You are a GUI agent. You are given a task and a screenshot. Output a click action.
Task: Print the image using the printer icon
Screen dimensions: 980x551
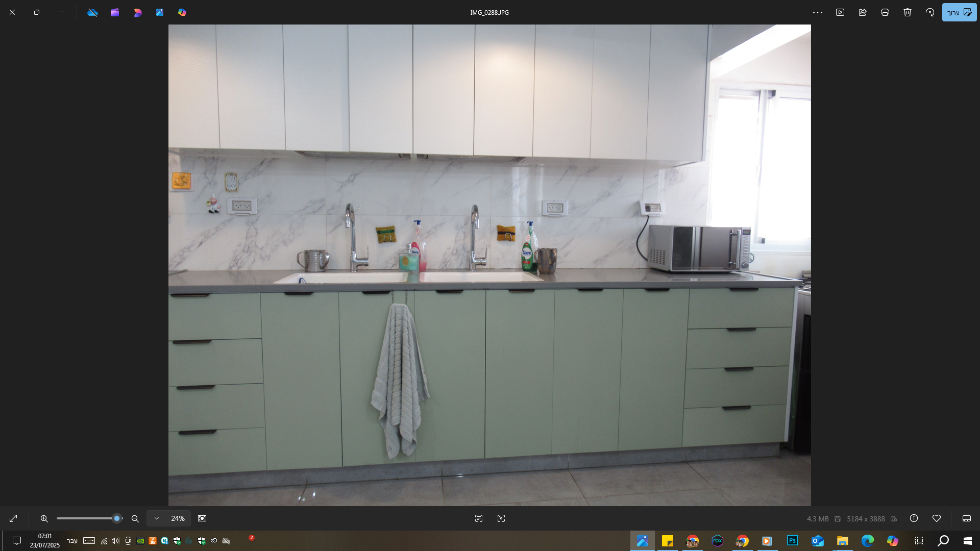(x=885, y=12)
